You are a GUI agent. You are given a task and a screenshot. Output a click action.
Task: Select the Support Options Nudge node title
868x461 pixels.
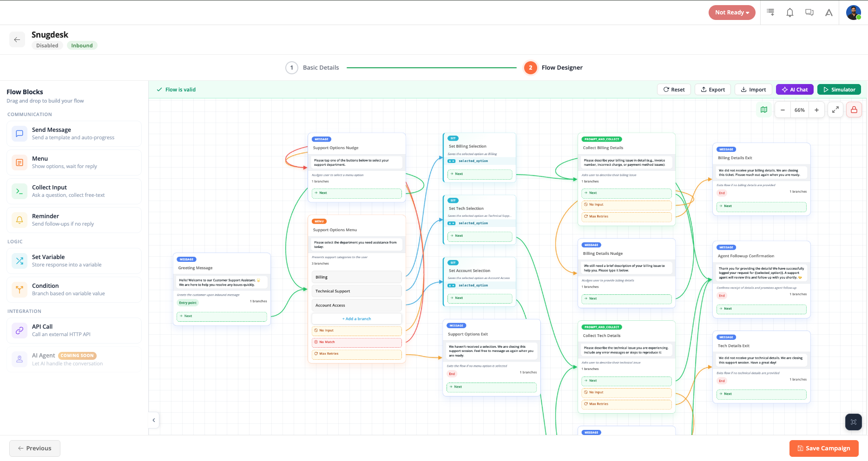tap(335, 148)
